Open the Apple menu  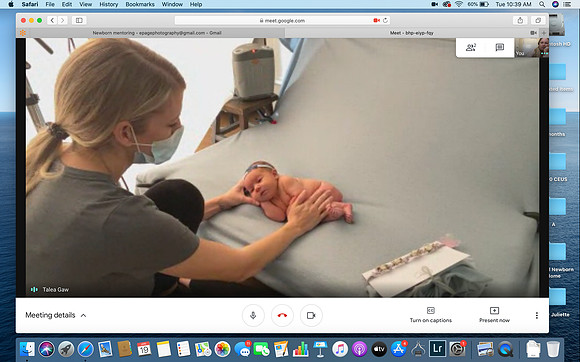click(x=11, y=4)
